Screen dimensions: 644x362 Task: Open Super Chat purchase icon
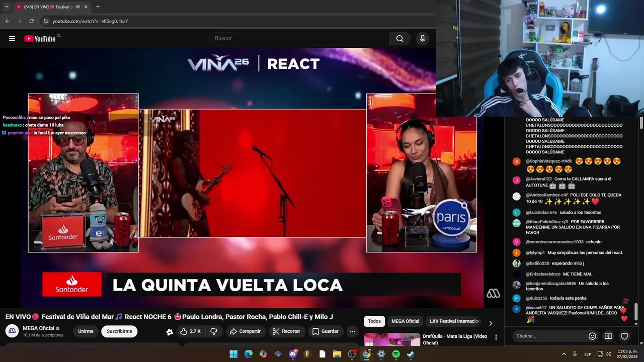(608, 336)
